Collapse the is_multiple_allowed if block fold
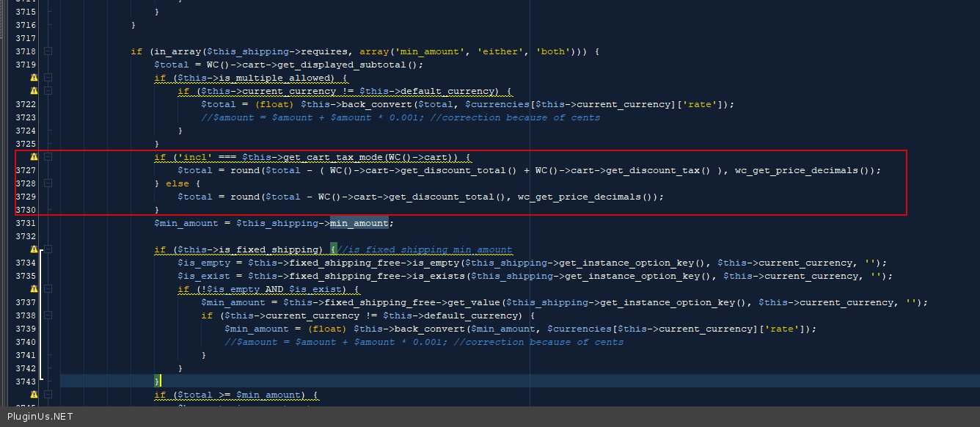Screen dimensions: 980x427 click(48, 78)
